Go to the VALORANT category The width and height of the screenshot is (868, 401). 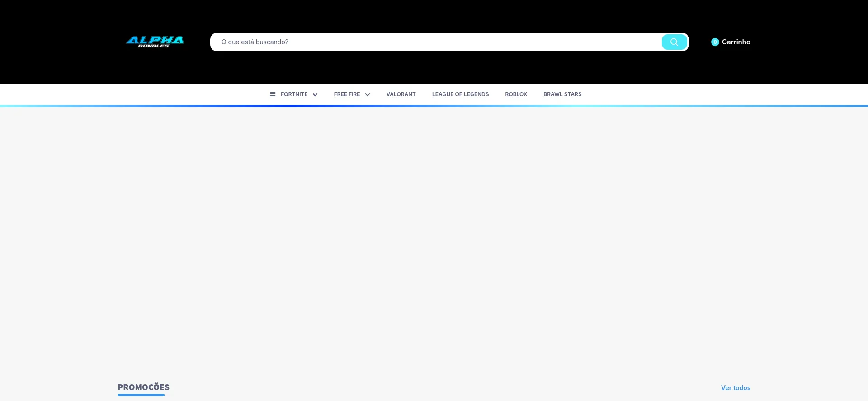point(401,94)
